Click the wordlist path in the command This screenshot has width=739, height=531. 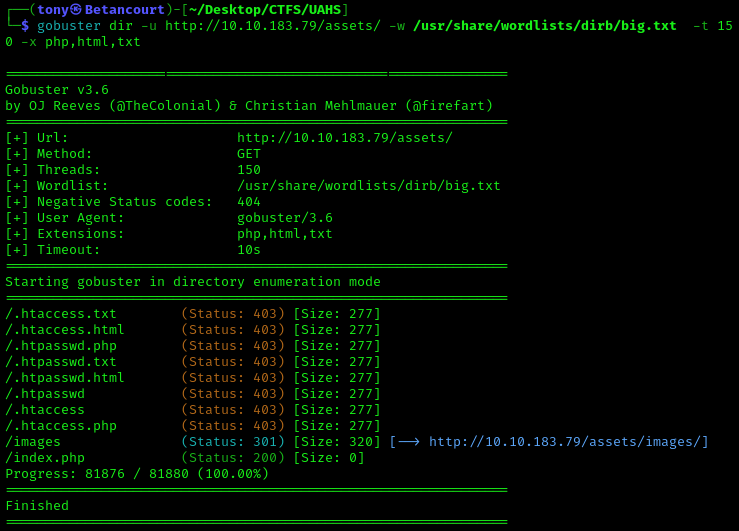544,26
